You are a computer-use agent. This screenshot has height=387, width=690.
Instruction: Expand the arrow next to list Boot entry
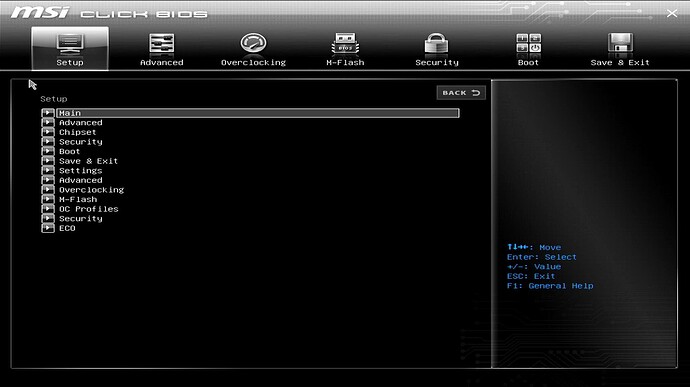click(48, 151)
